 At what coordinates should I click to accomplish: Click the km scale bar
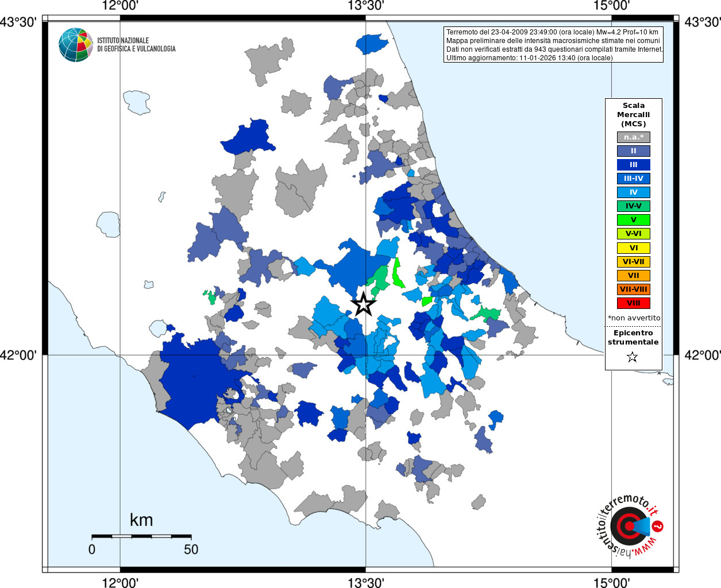click(141, 536)
